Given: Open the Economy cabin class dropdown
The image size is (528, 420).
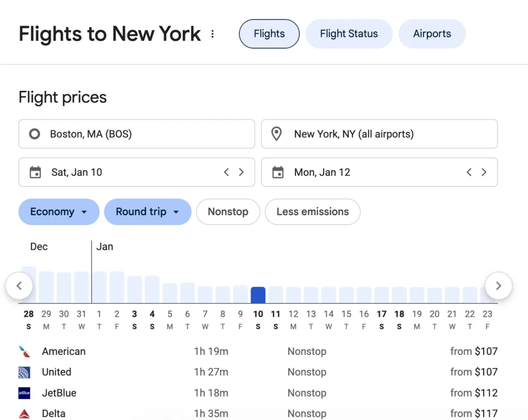Looking at the screenshot, I should click(59, 212).
